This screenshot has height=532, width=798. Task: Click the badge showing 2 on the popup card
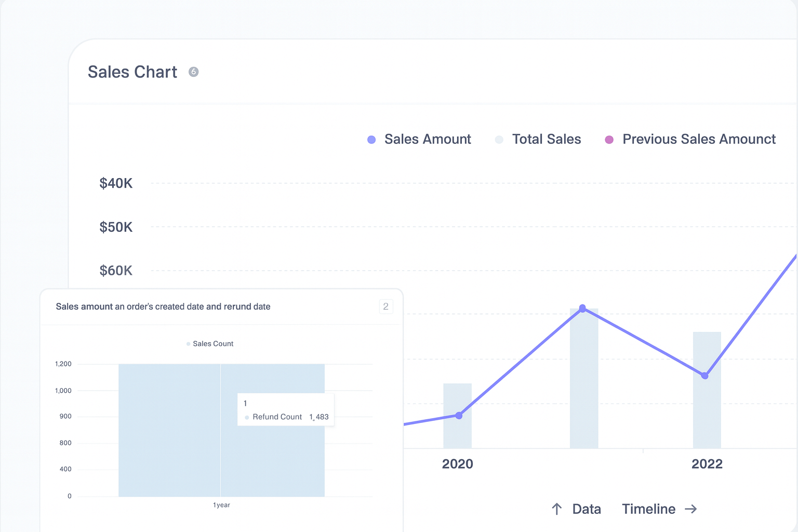click(x=386, y=307)
